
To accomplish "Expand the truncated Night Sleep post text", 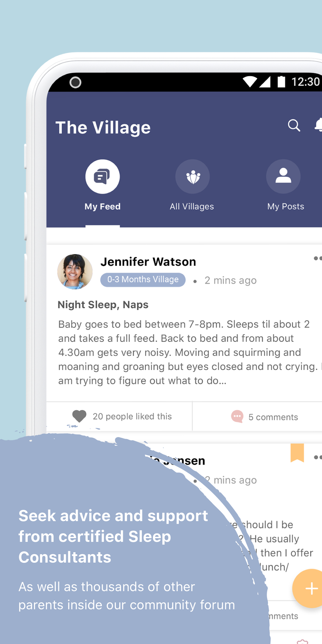I will tap(188, 352).
